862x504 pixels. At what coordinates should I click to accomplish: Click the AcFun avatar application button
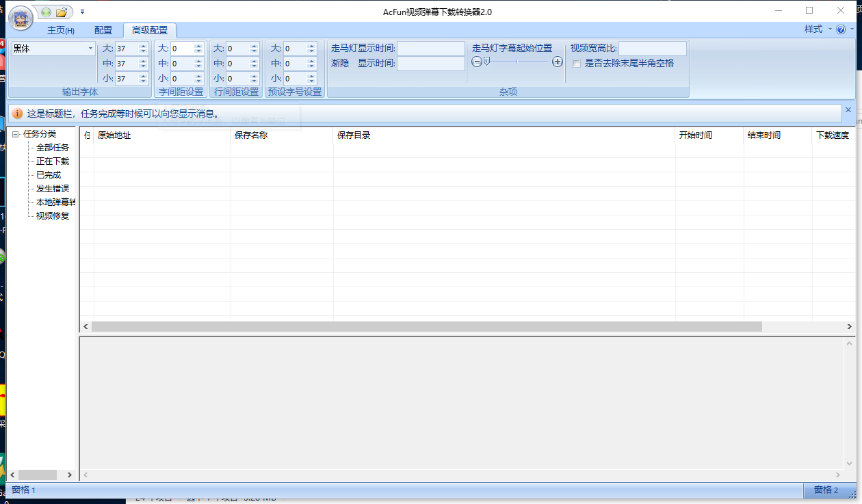(21, 18)
